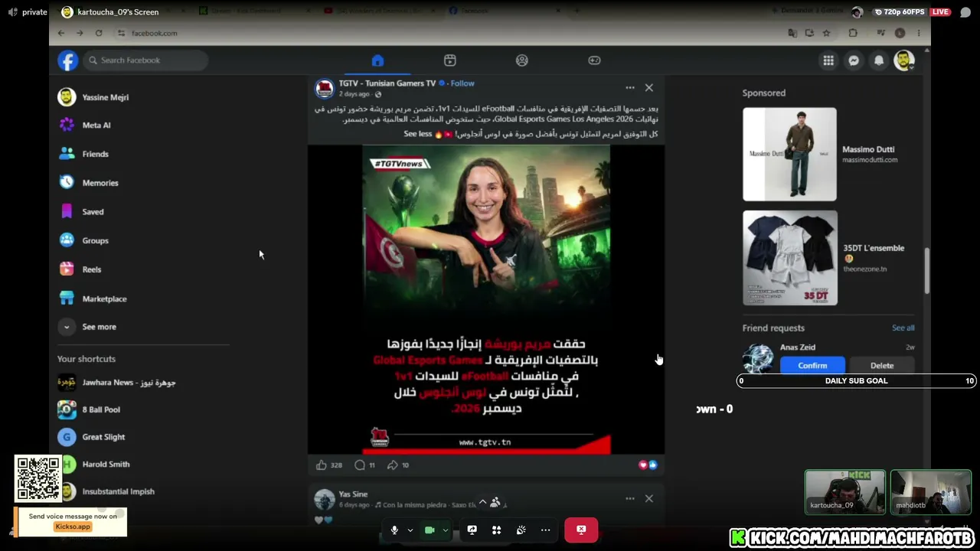Viewport: 980px width, 551px height.
Task: Open Facebook Home tab
Action: coord(377,60)
